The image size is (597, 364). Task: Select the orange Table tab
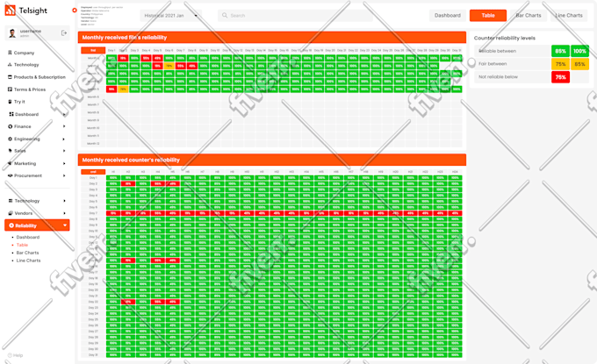[x=488, y=15]
